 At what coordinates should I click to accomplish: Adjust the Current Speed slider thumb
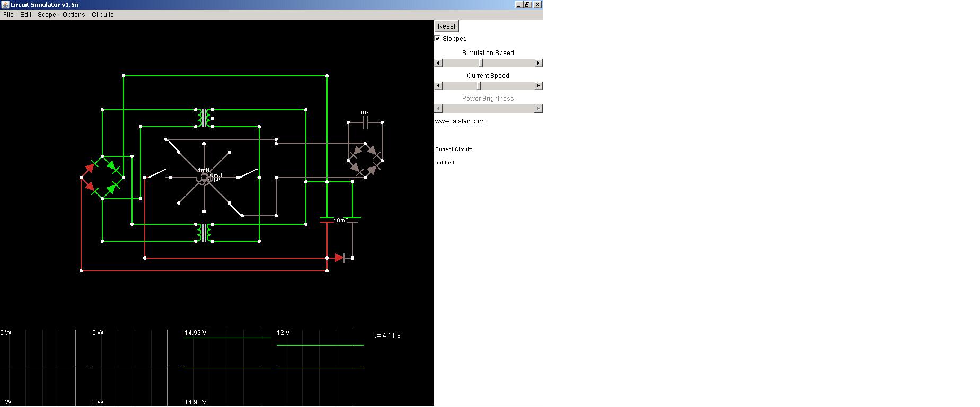[479, 86]
